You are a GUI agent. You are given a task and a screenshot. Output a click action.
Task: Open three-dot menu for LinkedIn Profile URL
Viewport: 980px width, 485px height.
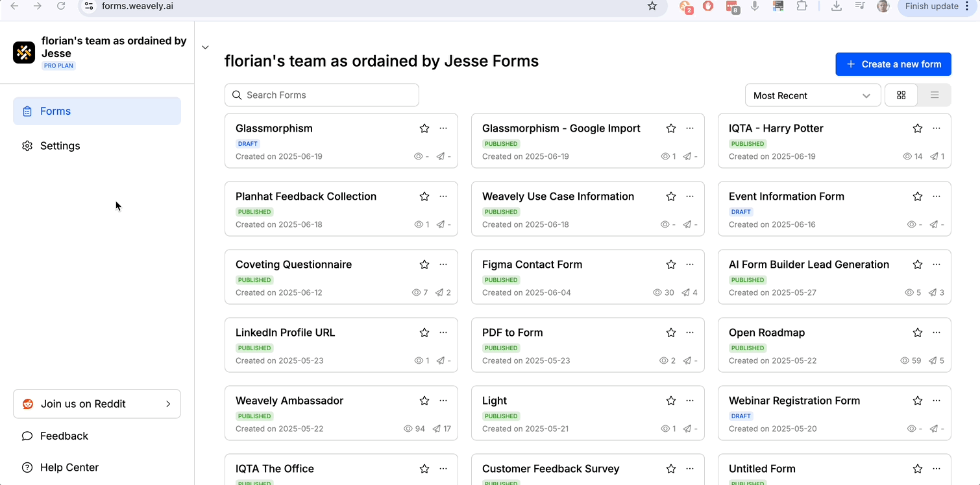click(x=443, y=333)
